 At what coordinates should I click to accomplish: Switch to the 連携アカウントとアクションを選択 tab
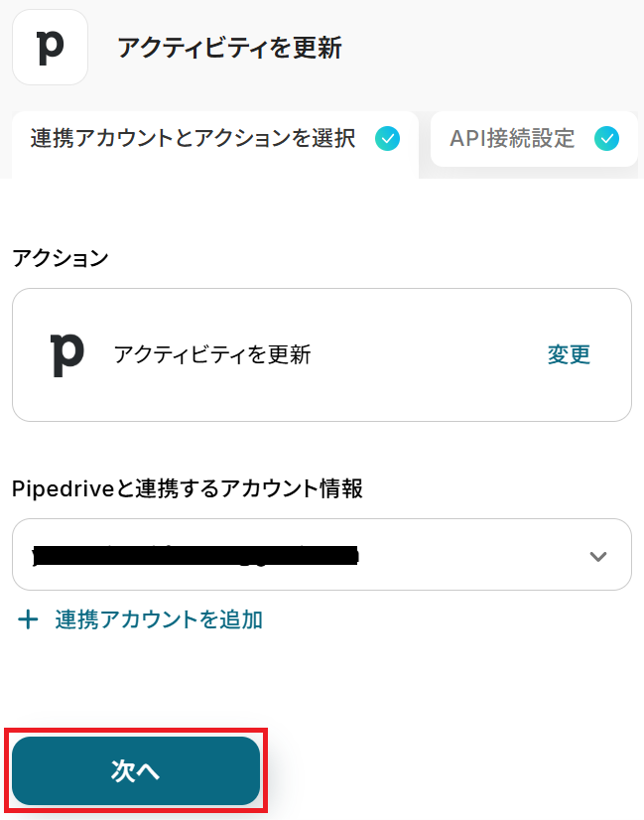pos(193,139)
